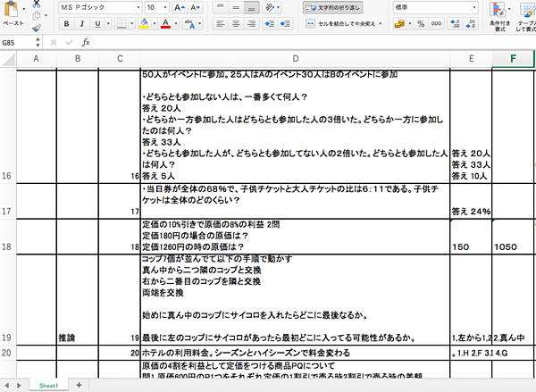Select the Sheet1 tab
Screen dimensions: 536x392
[x=49, y=384]
